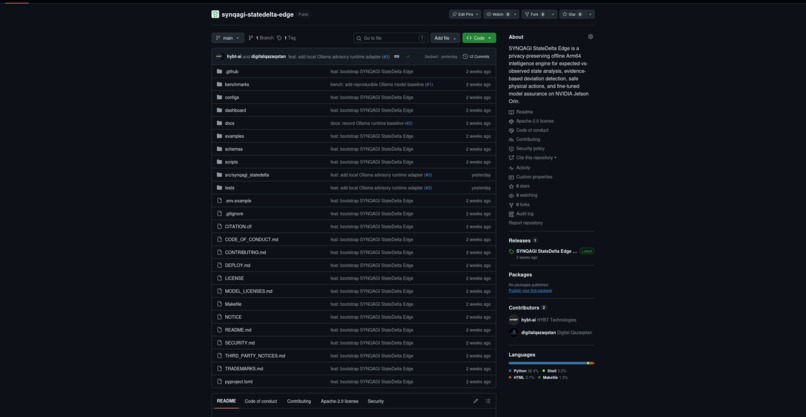Click the HTML language legend entry

tap(522, 377)
